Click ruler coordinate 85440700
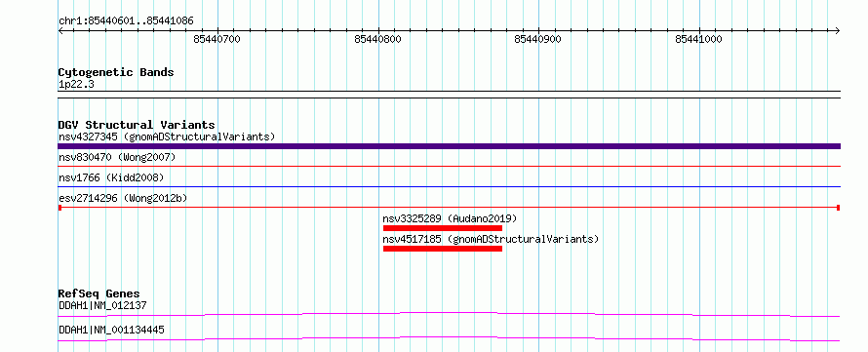 (x=217, y=39)
